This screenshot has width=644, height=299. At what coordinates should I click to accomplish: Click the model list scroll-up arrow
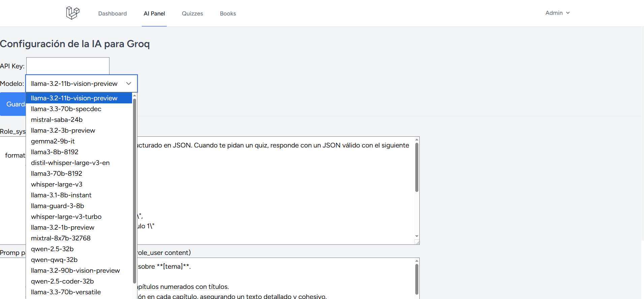tap(134, 96)
